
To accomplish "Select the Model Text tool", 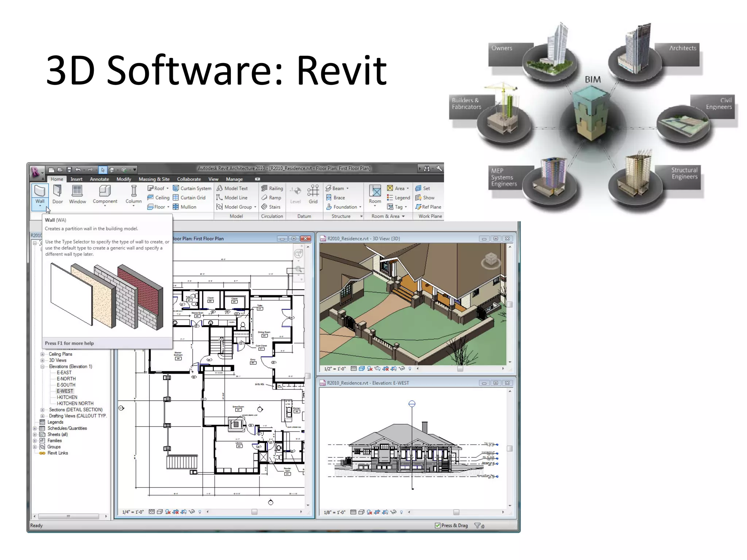I will pos(232,188).
